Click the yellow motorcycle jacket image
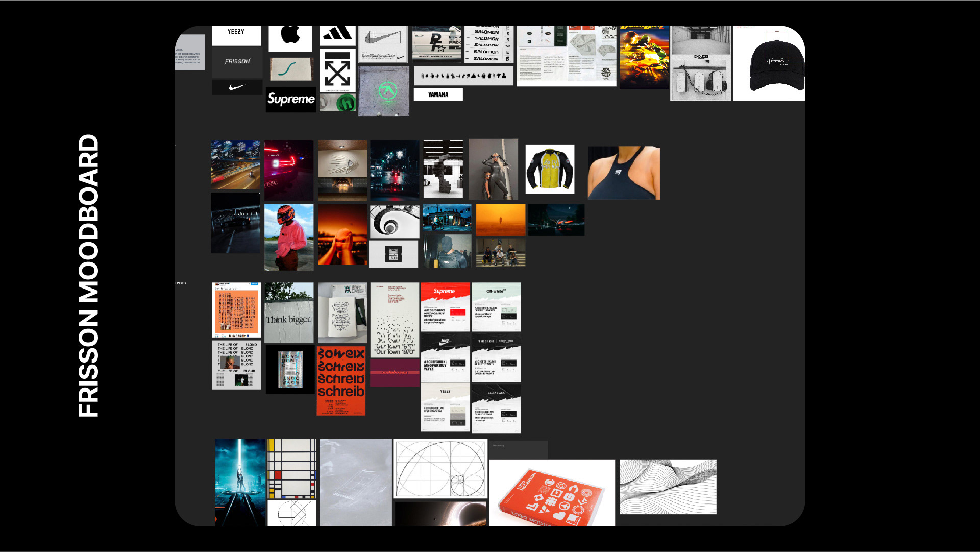 [x=550, y=169]
